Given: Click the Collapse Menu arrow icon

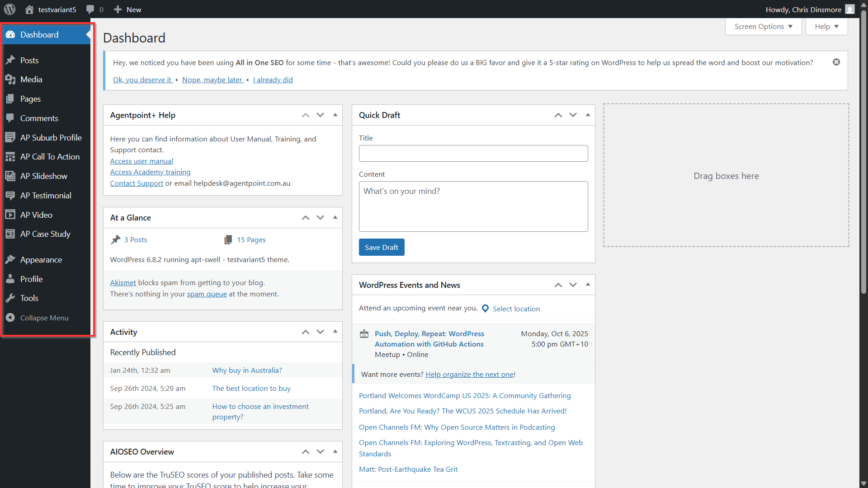Looking at the screenshot, I should 10,318.
